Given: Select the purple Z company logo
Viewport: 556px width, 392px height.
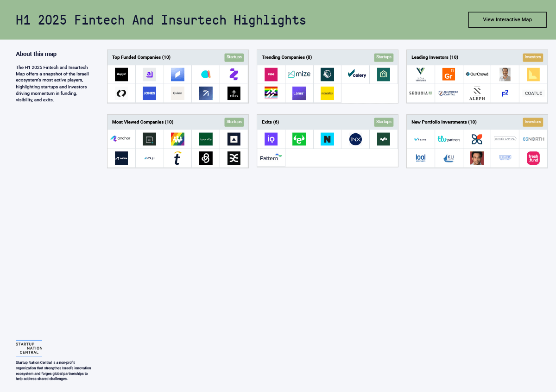Looking at the screenshot, I should pyautogui.click(x=234, y=75).
